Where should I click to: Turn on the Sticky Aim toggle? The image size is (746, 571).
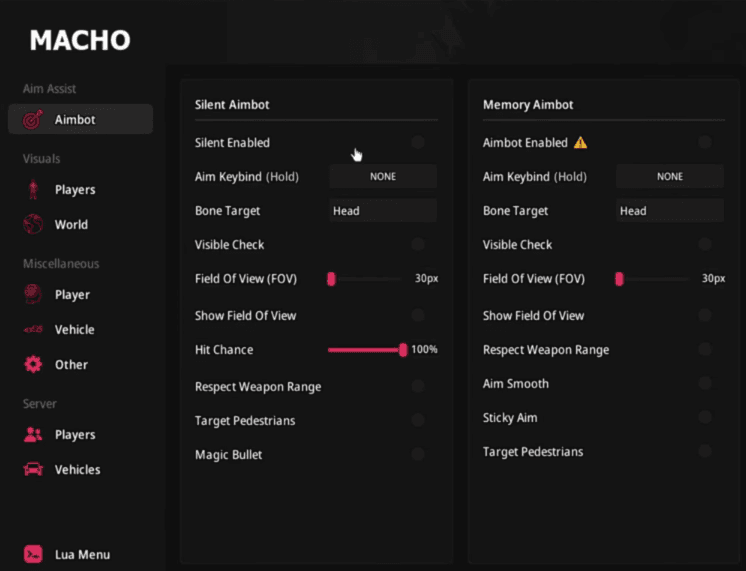point(705,417)
